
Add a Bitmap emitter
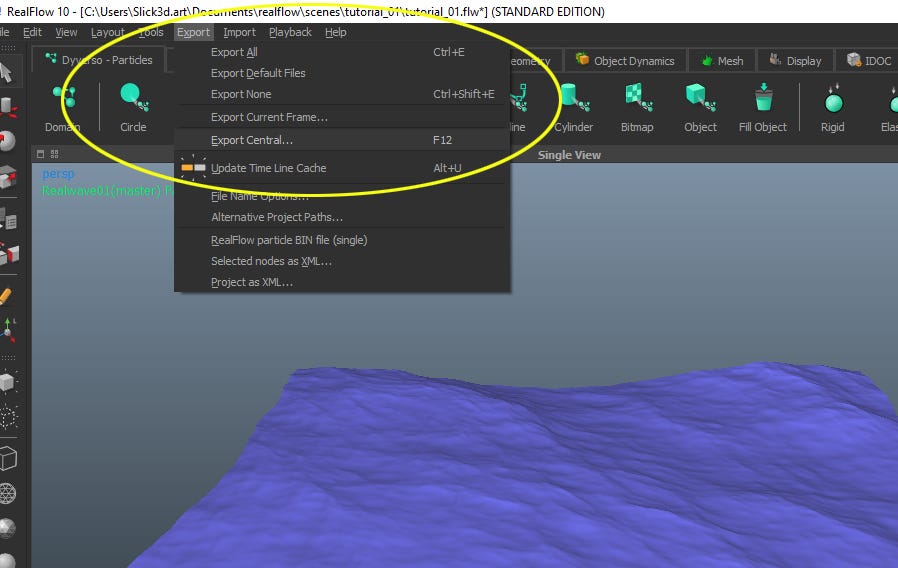637,108
